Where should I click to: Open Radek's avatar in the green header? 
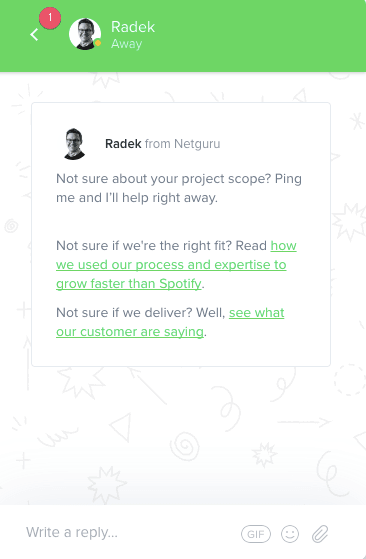coord(85,34)
